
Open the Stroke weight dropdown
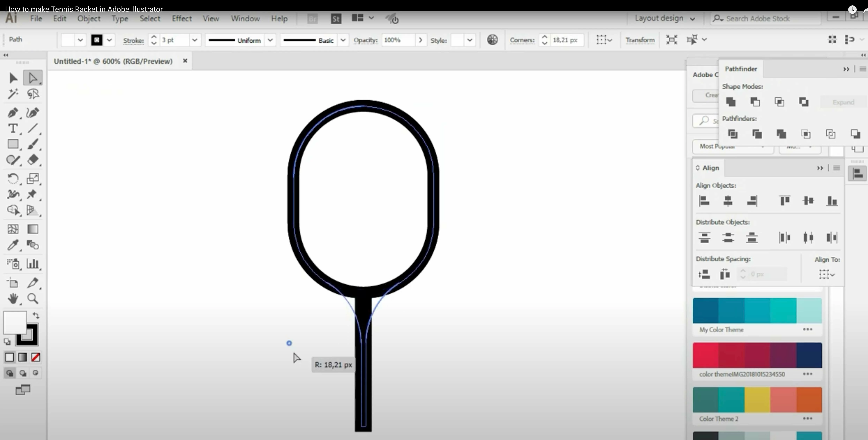tap(194, 40)
